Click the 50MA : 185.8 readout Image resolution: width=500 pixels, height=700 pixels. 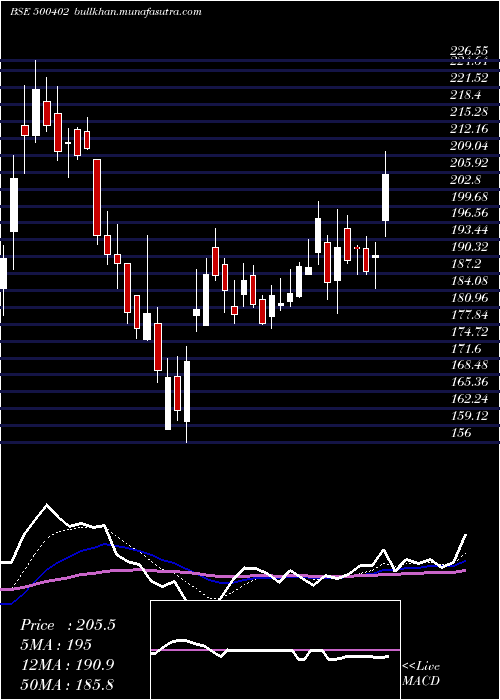(x=67, y=684)
